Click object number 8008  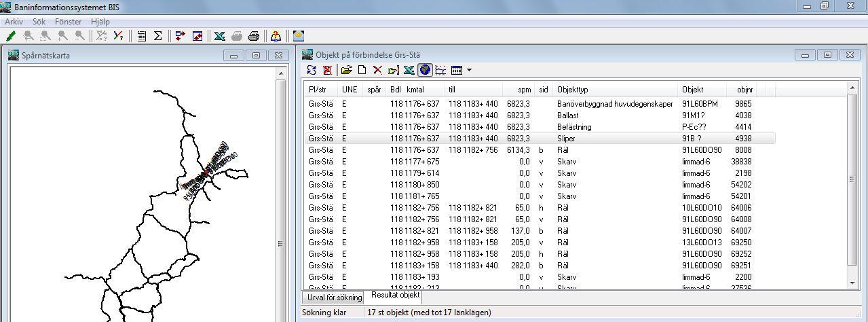743,150
